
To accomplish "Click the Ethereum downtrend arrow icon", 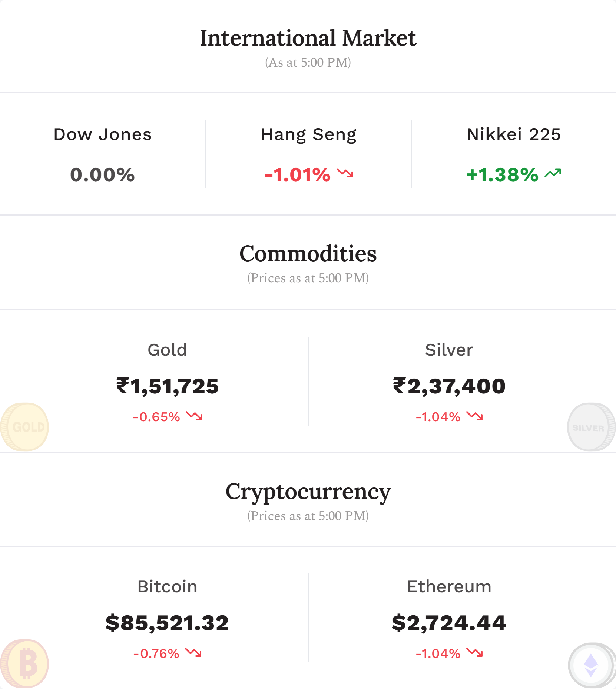I will pos(474,652).
